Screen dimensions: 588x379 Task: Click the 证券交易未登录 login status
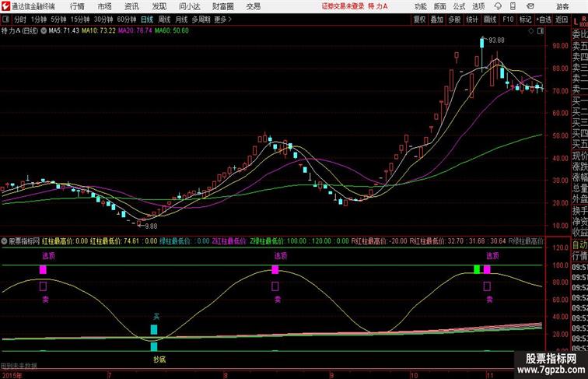pyautogui.click(x=343, y=6)
